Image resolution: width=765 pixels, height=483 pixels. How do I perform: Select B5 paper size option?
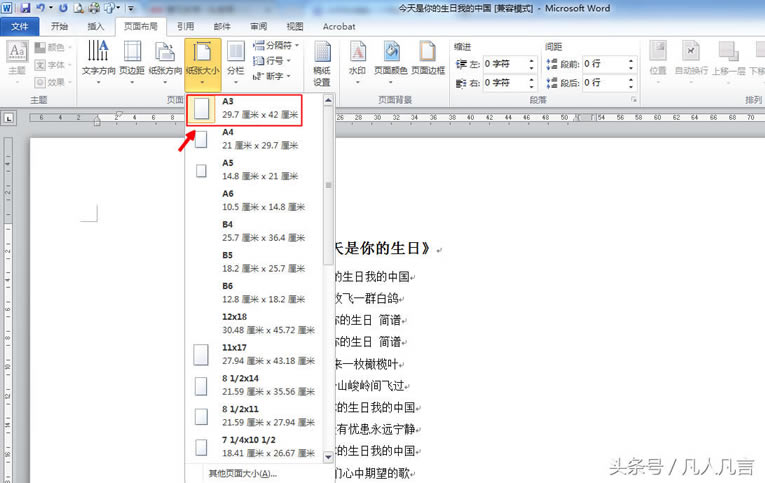point(254,262)
